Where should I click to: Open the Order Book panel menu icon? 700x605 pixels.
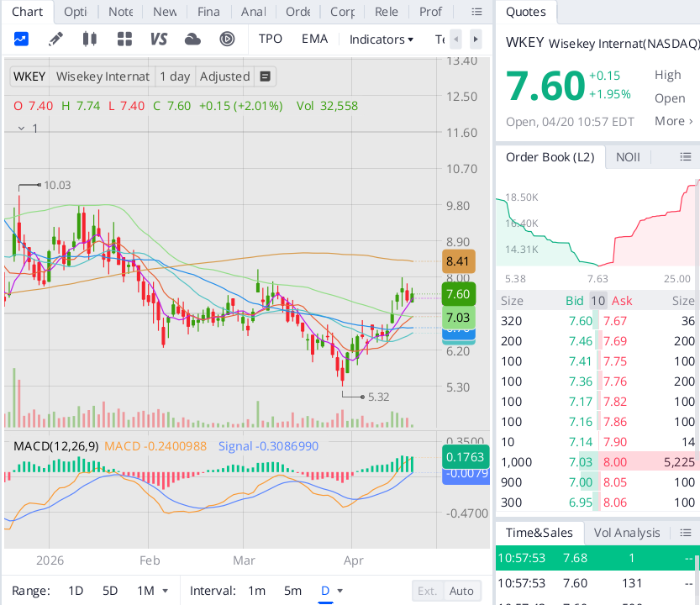coord(686,157)
